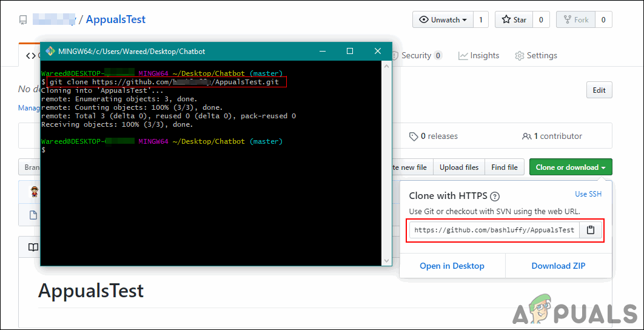Click the contributors people icon
The image size is (644, 330).
(526, 136)
